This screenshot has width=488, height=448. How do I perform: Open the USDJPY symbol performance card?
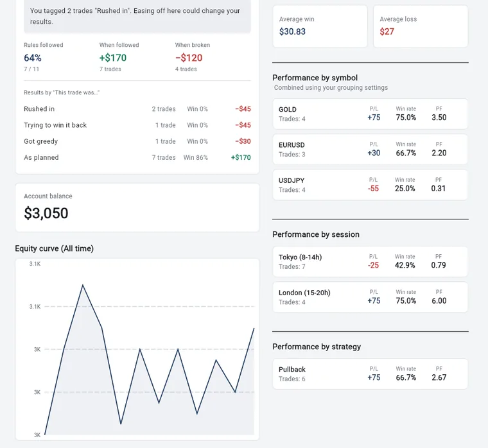pos(370,185)
